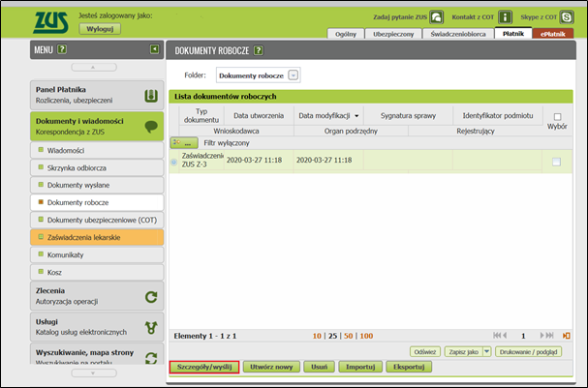Open Kosz menu item
The height and width of the screenshot is (388, 588).
tap(97, 272)
